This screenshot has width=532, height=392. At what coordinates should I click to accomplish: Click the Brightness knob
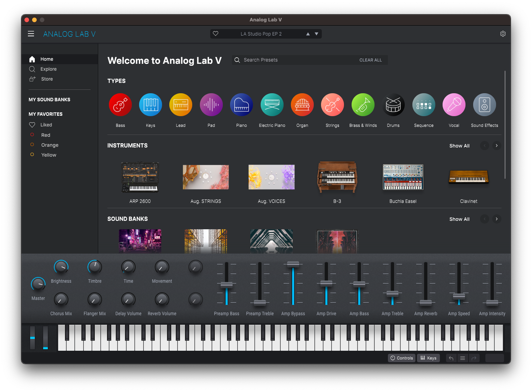click(61, 267)
